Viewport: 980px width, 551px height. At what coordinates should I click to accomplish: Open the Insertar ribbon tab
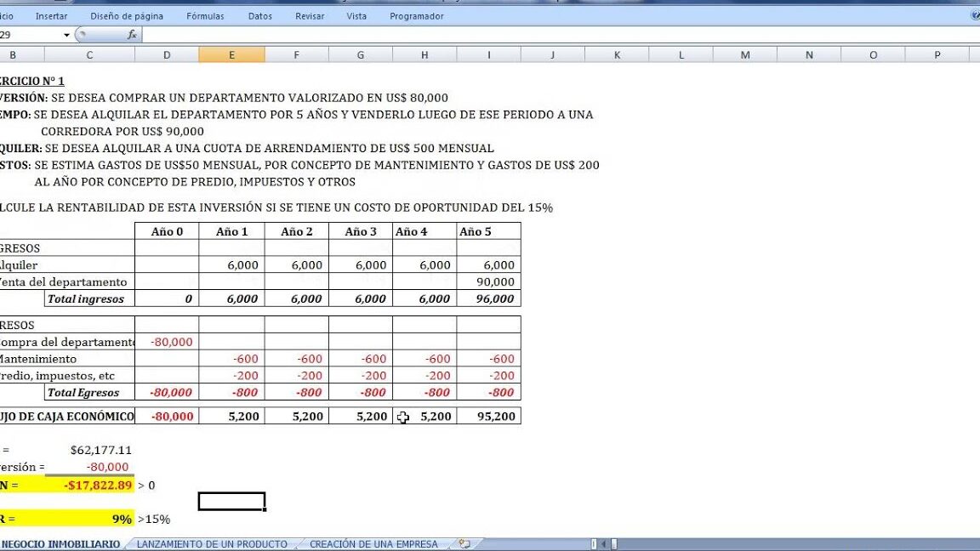pos(52,16)
